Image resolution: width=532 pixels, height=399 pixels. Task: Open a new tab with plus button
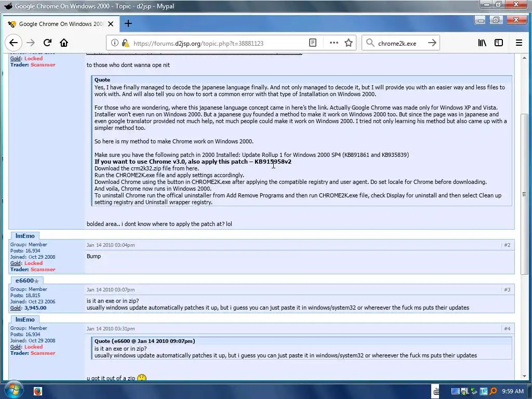click(128, 23)
